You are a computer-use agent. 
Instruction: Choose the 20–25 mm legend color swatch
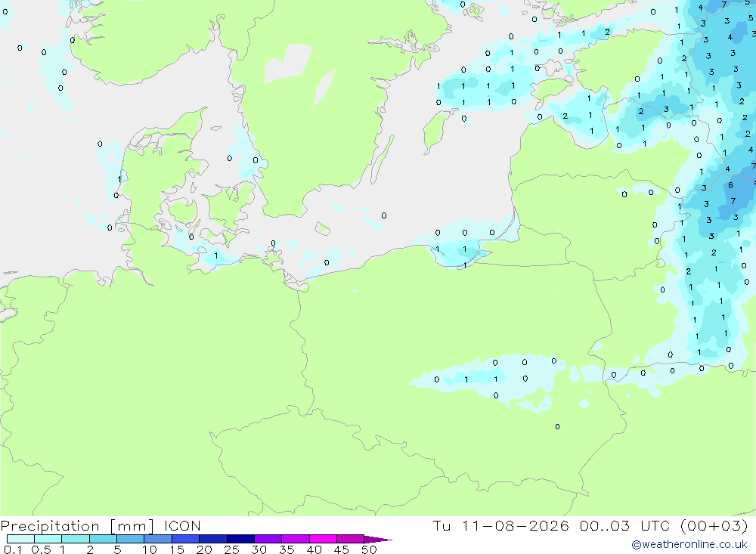pos(213,539)
